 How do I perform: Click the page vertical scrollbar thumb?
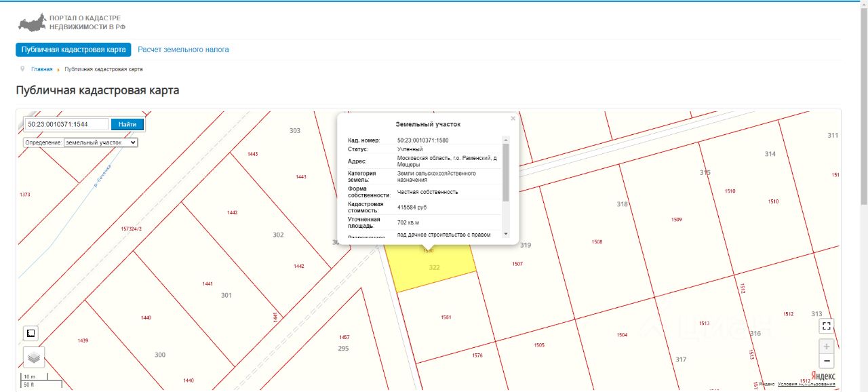point(863,106)
